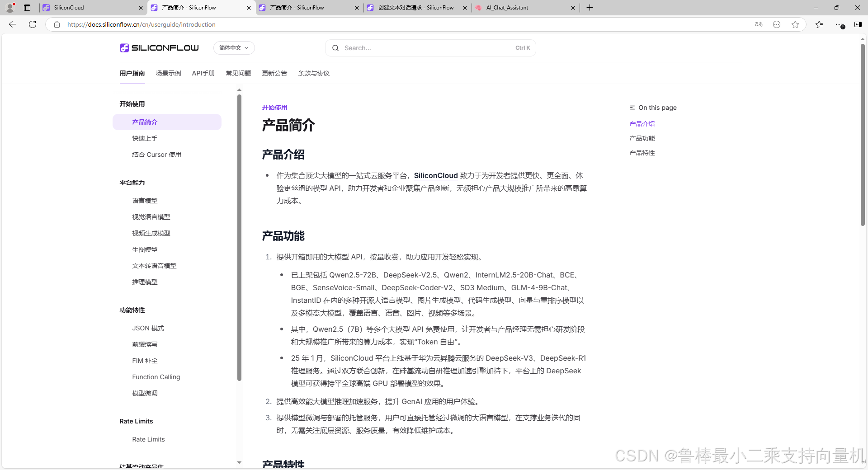Jump to 产品特性 in On this page
868x470 pixels.
642,153
